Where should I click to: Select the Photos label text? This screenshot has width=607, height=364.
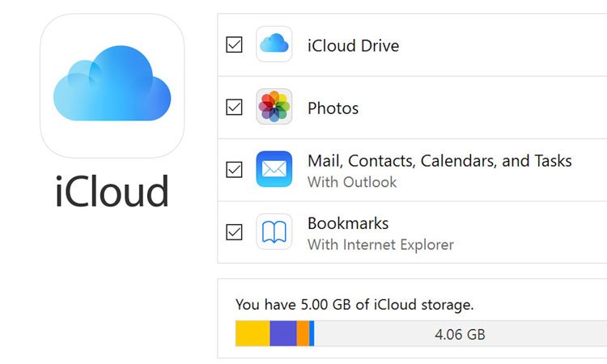pyautogui.click(x=333, y=108)
